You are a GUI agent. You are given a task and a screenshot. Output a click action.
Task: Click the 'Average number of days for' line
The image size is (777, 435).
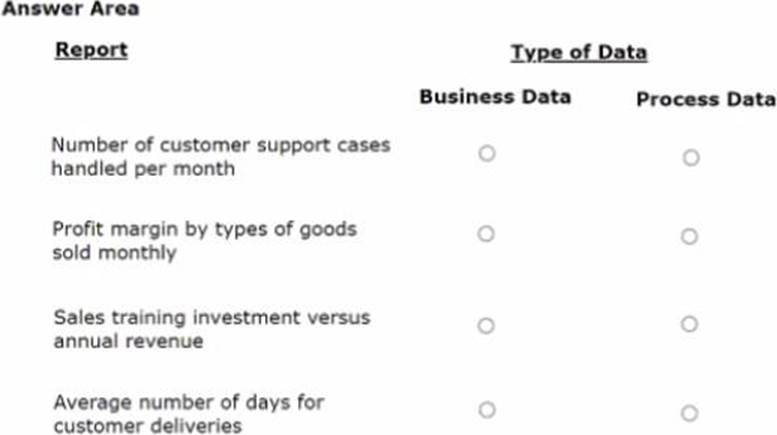[188, 402]
